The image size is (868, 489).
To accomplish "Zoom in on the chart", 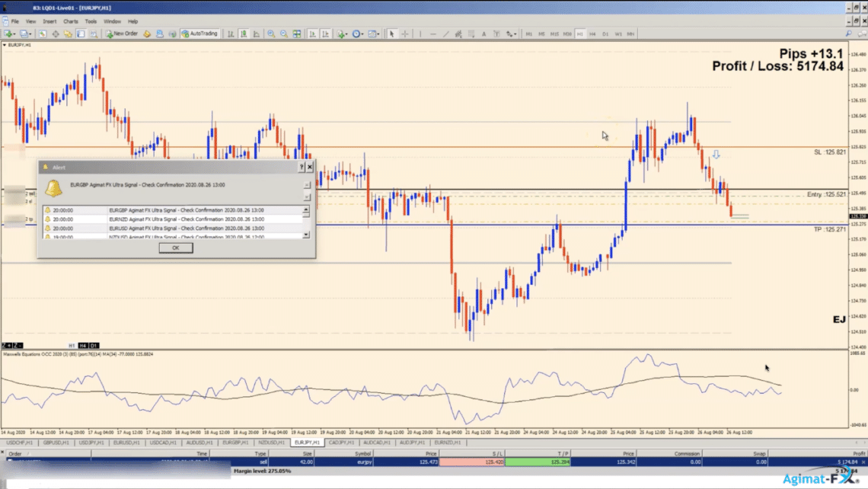I will click(271, 34).
